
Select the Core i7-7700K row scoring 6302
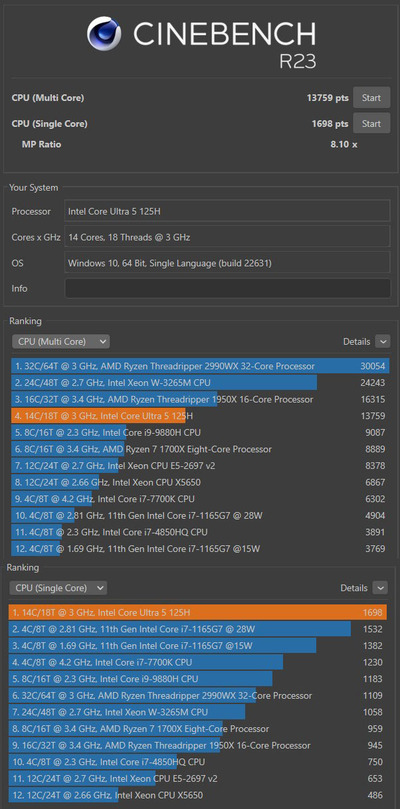(x=200, y=499)
